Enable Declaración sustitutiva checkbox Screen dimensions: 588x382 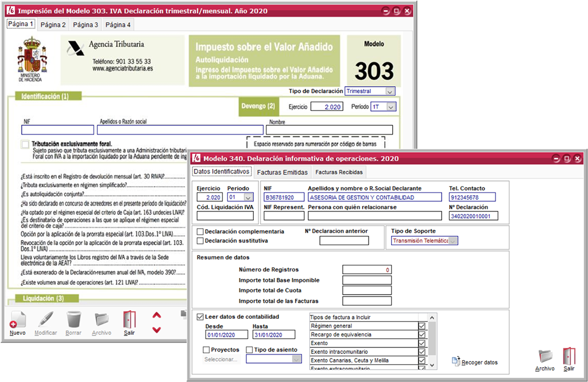[200, 241]
